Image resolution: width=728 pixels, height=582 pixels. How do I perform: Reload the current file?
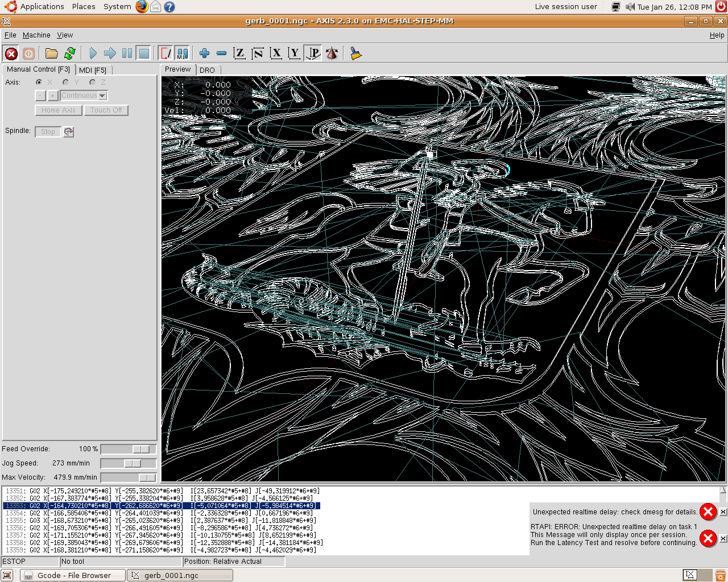click(x=70, y=53)
